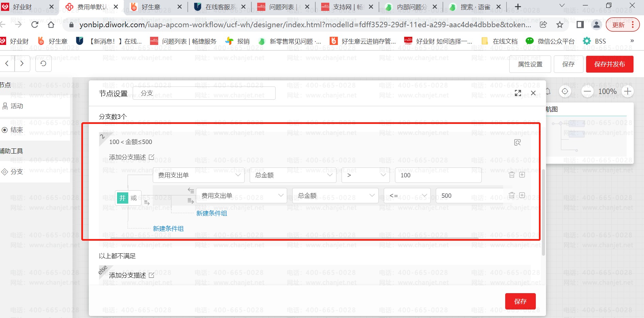Screen dimensions: 644x318
Task: Add a condition after the value 100 row
Action: point(522,175)
